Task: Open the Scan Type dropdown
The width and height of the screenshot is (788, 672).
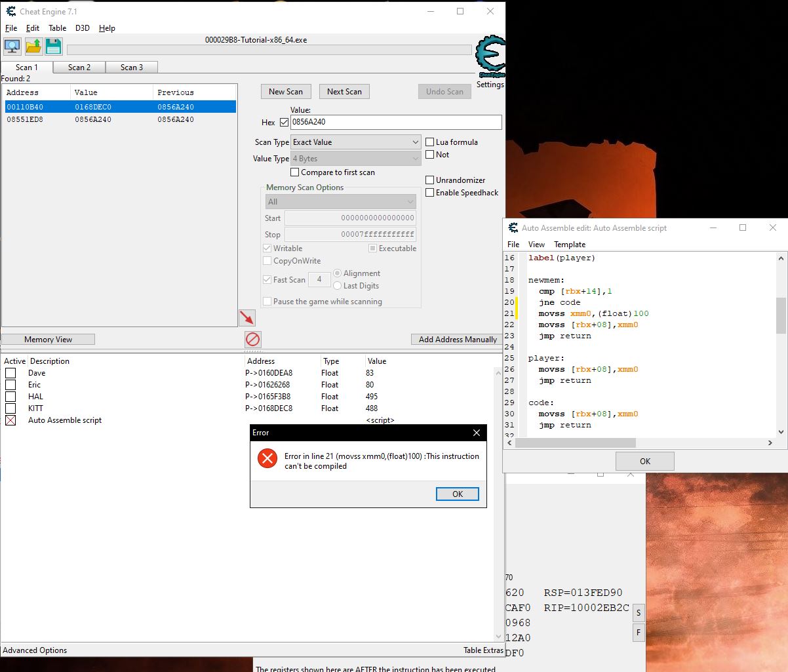Action: click(x=356, y=142)
